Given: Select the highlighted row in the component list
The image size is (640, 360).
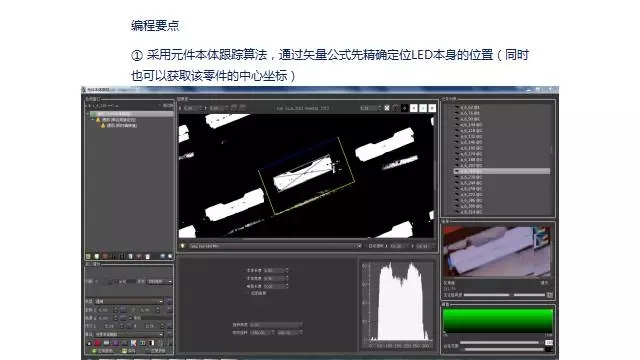Looking at the screenshot, I should pyautogui.click(x=502, y=171).
